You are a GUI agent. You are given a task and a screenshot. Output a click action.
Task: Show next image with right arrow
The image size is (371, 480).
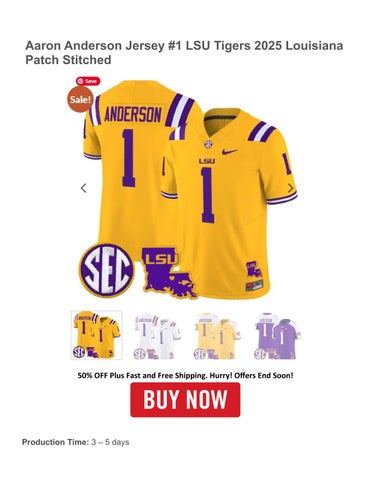[291, 188]
